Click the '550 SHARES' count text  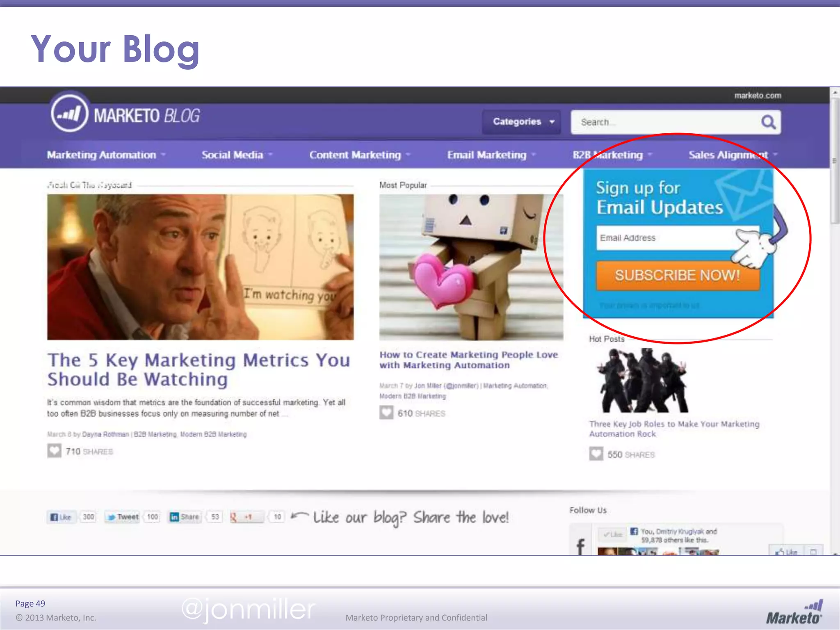631,454
